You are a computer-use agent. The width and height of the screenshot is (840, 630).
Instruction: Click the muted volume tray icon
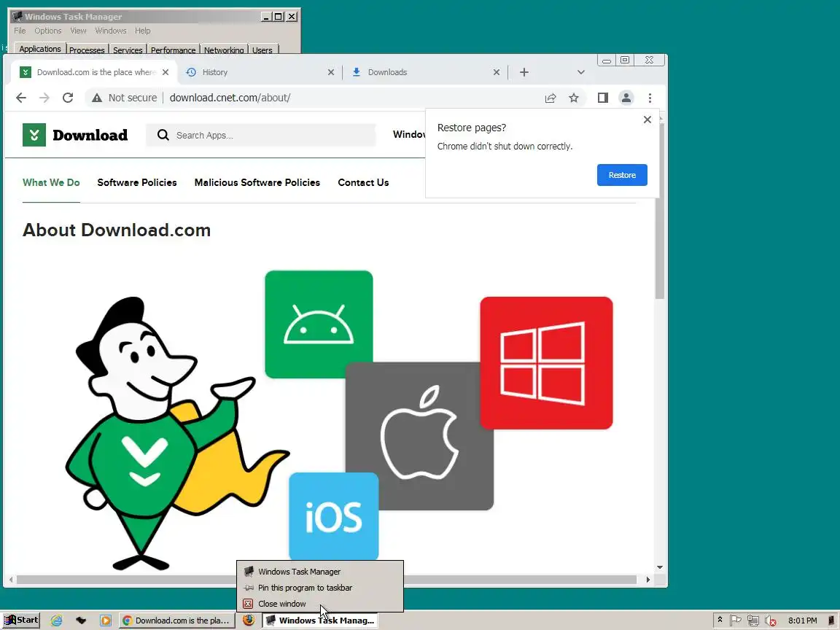tap(770, 621)
